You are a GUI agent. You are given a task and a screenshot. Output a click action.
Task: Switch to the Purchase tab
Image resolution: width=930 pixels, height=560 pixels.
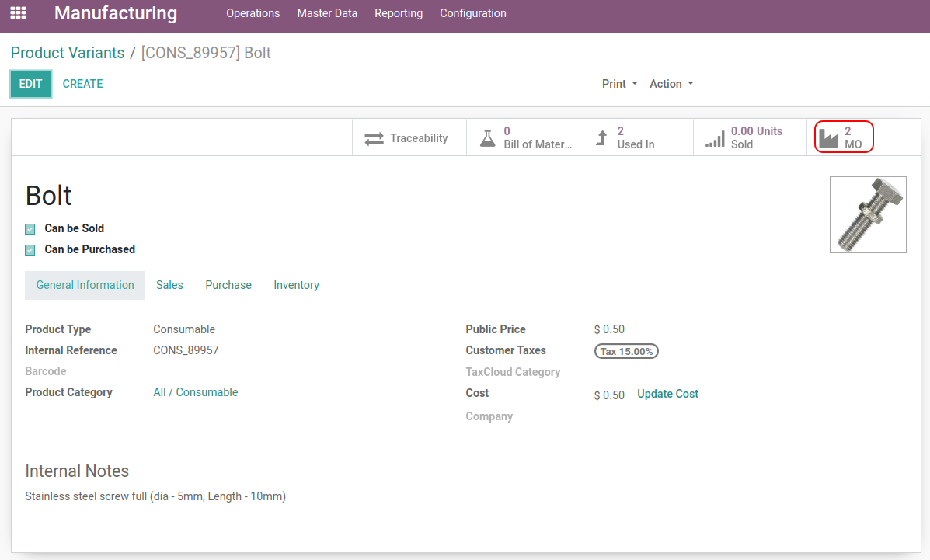pyautogui.click(x=228, y=285)
